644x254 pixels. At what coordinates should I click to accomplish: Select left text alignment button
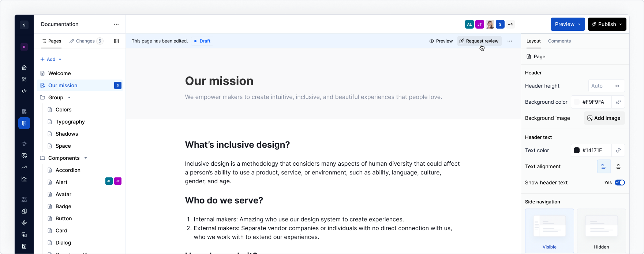coord(604,166)
